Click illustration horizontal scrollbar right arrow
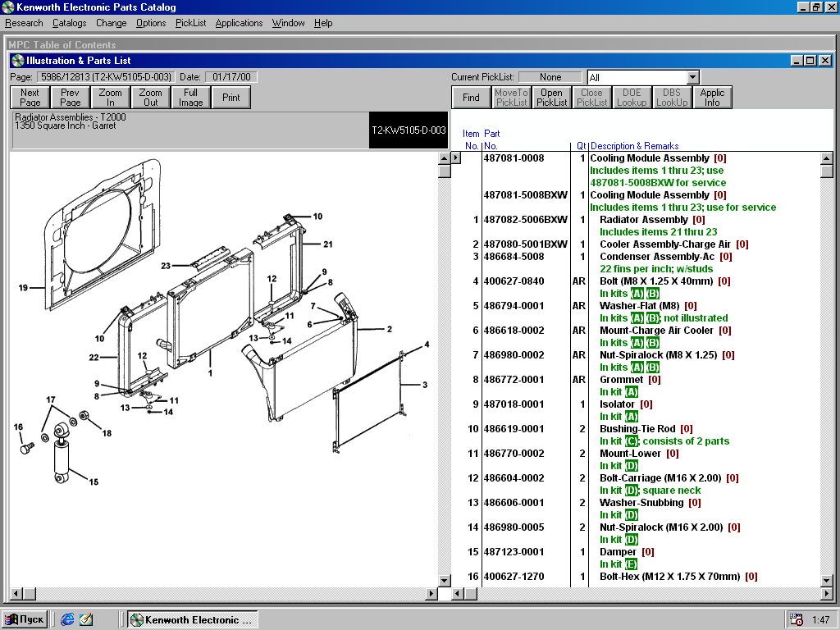The height and width of the screenshot is (630, 840). [x=431, y=594]
